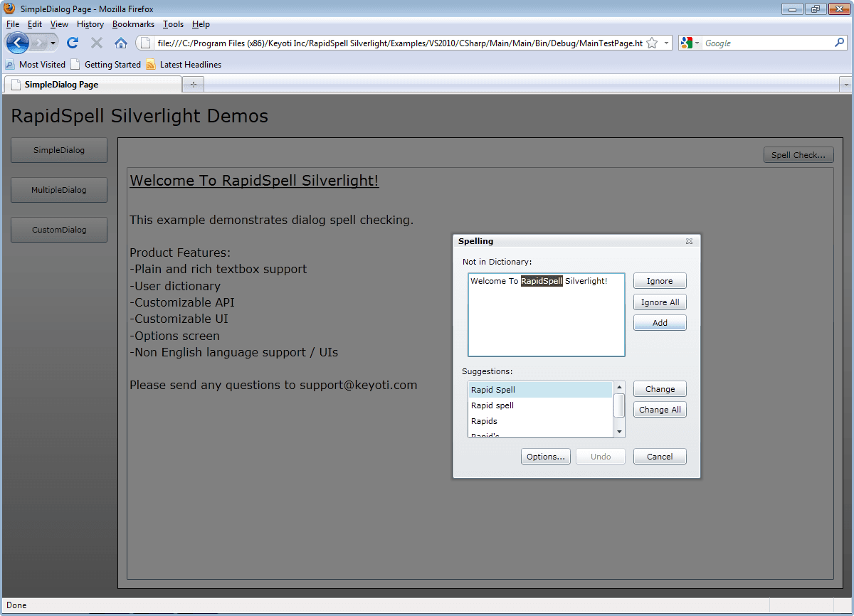The image size is (854, 616).
Task: Click the CustomDialog demo button
Action: coord(59,230)
